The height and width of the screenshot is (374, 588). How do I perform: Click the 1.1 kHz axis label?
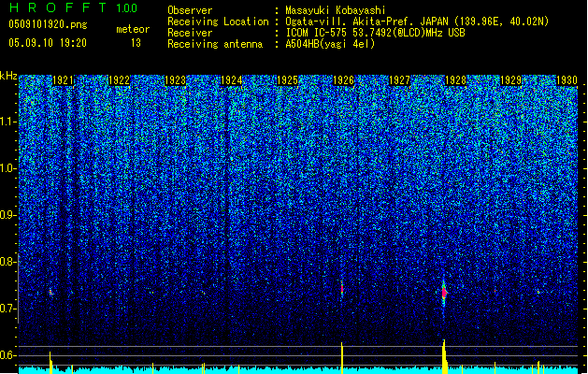click(x=8, y=122)
